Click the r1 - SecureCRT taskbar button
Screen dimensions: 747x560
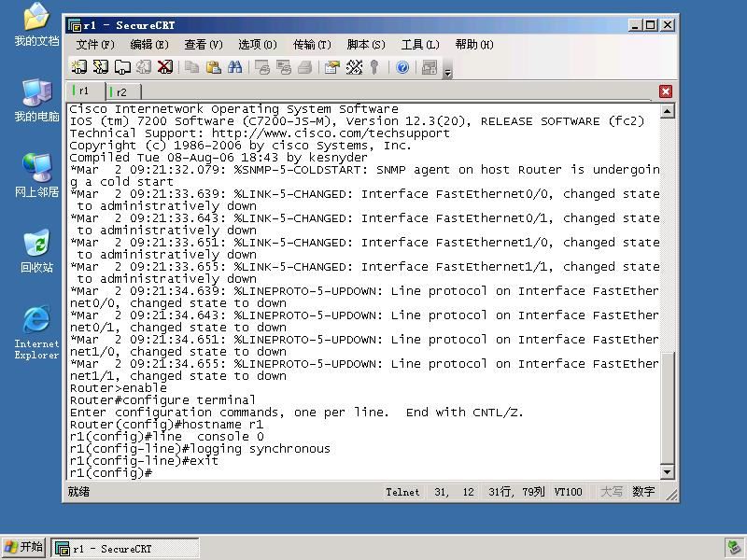[125, 548]
